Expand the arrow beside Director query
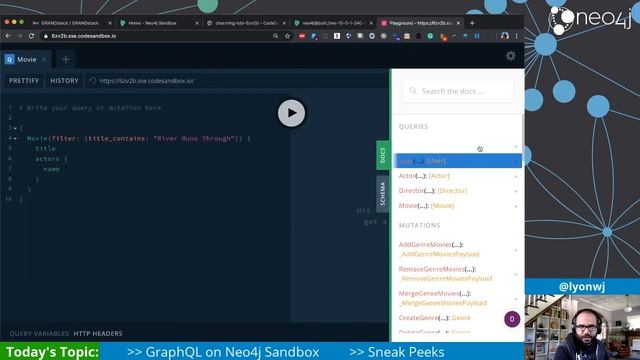The height and width of the screenshot is (360, 640). tap(516, 191)
